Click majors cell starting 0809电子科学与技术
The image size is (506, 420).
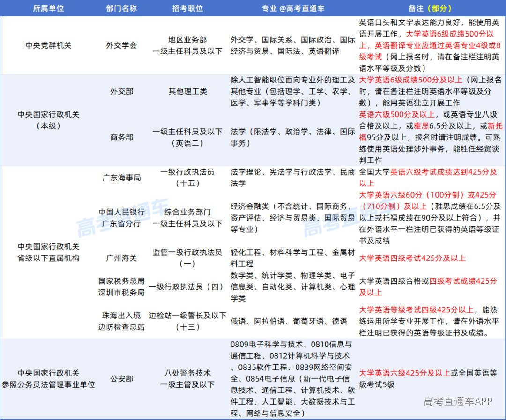click(x=293, y=379)
